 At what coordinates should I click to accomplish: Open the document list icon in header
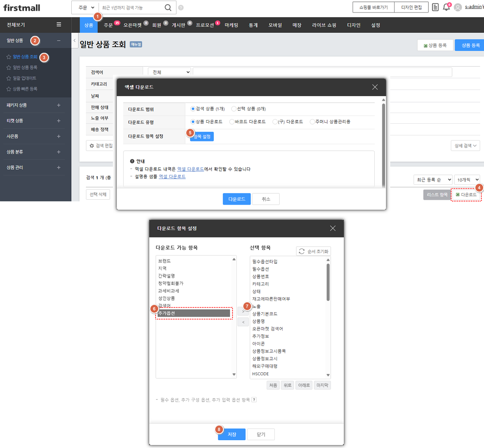point(435,7)
